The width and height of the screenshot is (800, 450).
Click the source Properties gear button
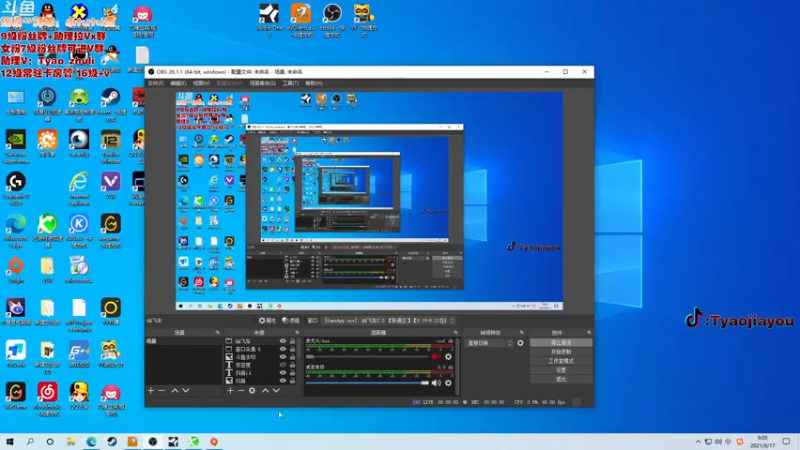point(267,320)
